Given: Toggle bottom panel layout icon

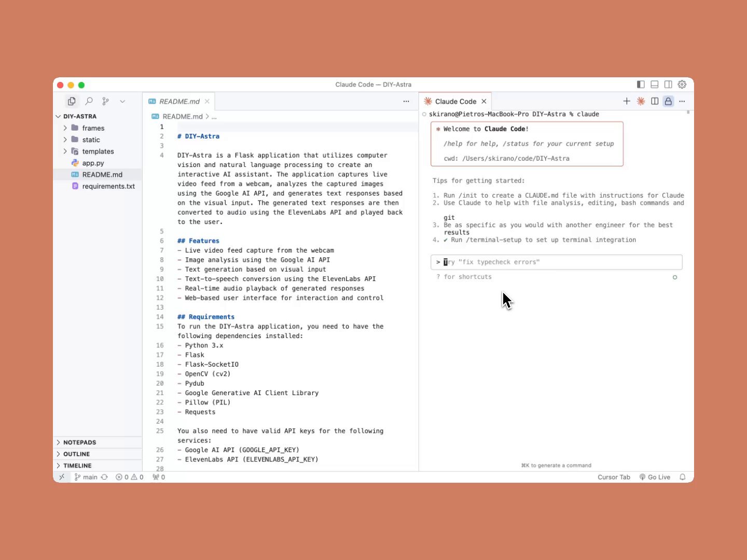Looking at the screenshot, I should 655,85.
